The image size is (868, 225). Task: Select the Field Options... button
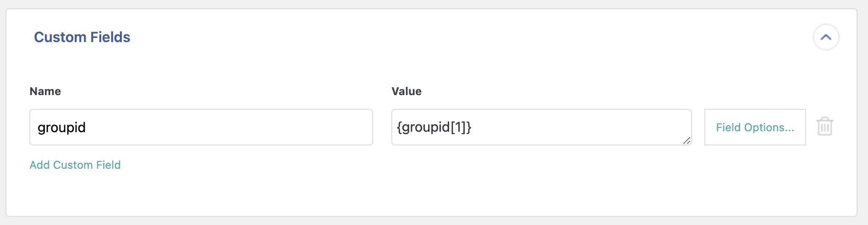755,127
